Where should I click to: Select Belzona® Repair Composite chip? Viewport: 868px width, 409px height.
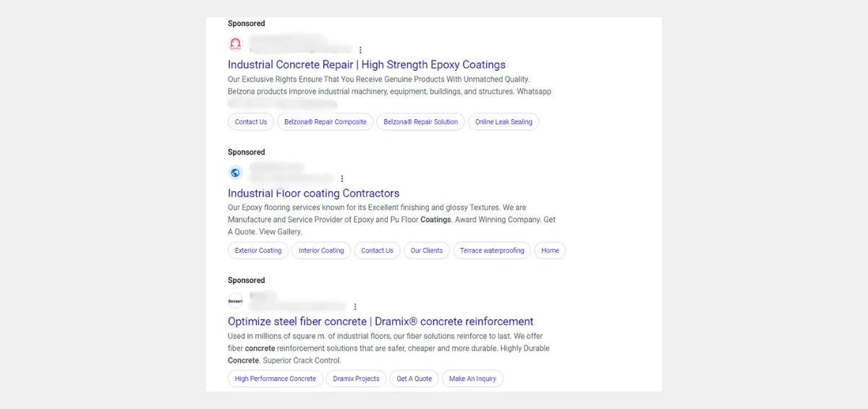[325, 122]
